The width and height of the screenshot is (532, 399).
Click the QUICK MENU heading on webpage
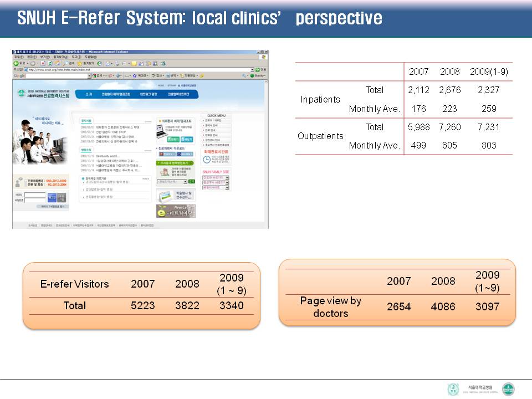pyautogui.click(x=217, y=116)
